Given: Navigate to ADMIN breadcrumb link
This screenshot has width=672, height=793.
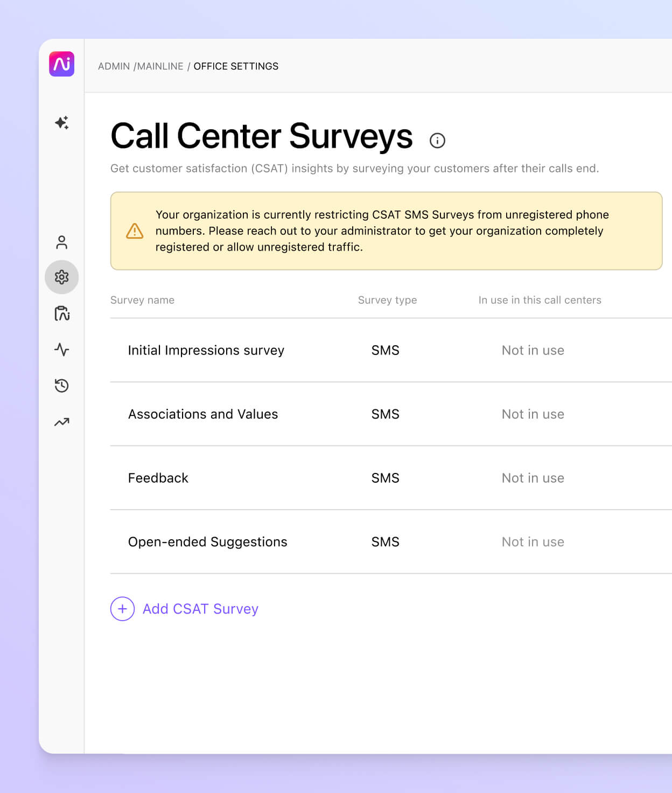Looking at the screenshot, I should (115, 66).
